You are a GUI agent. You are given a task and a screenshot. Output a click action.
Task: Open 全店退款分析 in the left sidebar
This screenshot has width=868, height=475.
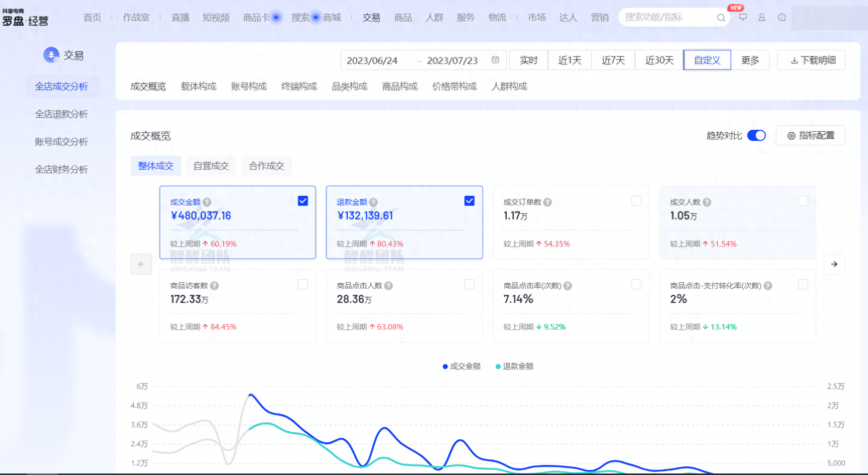61,114
